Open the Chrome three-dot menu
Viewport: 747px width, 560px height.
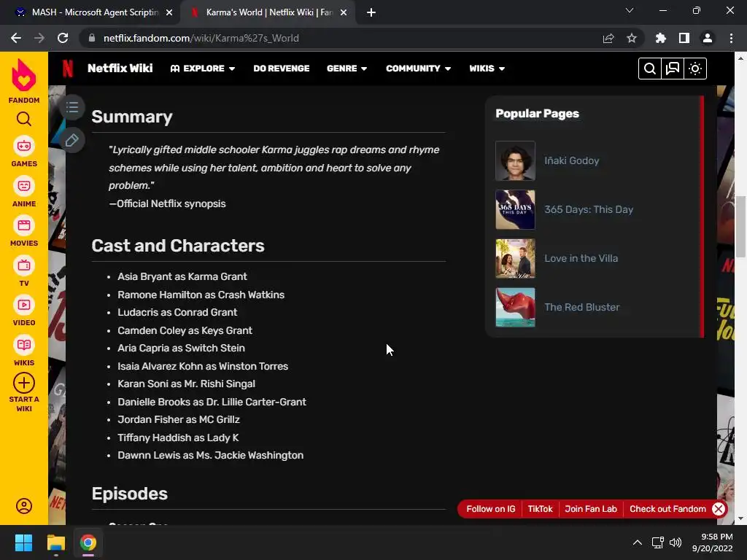(x=731, y=38)
